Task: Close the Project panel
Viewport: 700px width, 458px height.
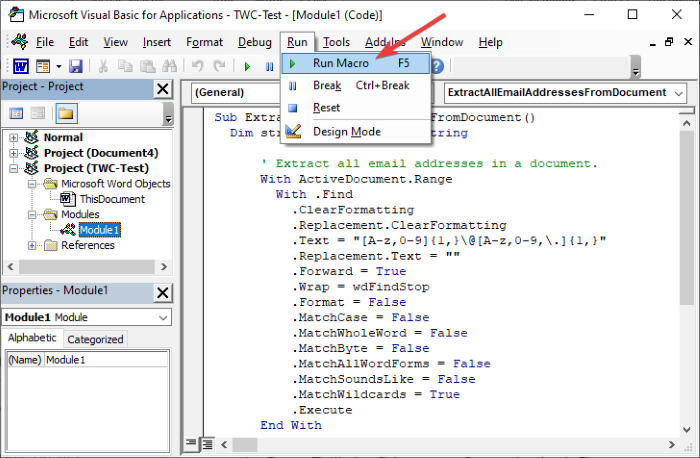Action: click(x=163, y=89)
